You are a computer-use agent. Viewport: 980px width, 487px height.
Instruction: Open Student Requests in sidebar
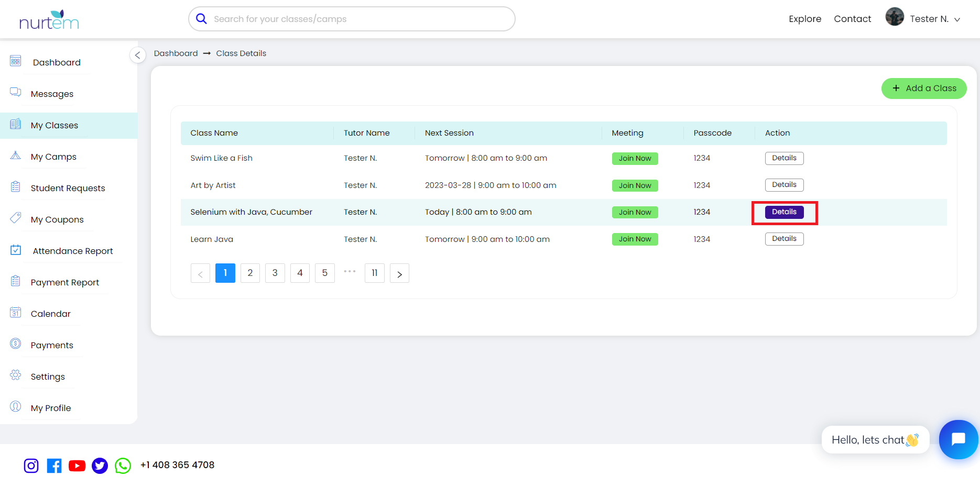click(x=68, y=188)
